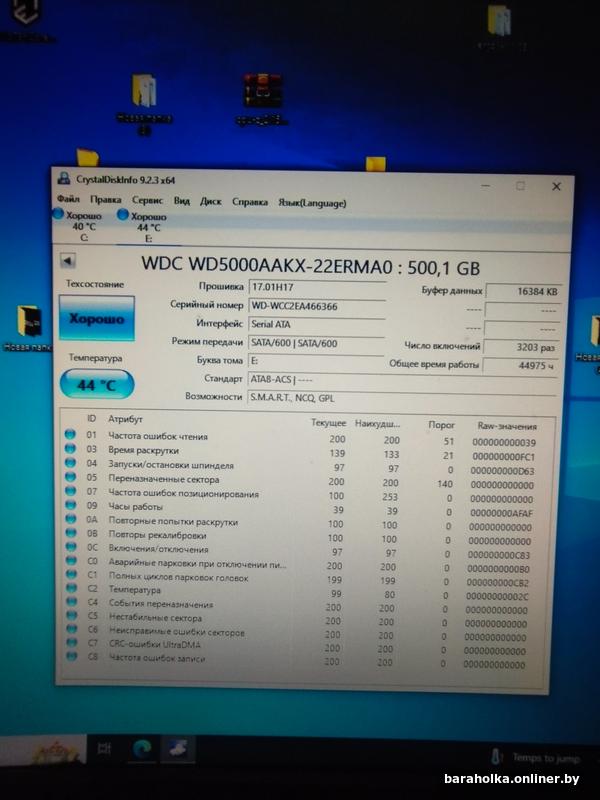The width and height of the screenshot is (600, 800).
Task: Click the SATA/600 transfer mode field
Action: click(x=316, y=343)
